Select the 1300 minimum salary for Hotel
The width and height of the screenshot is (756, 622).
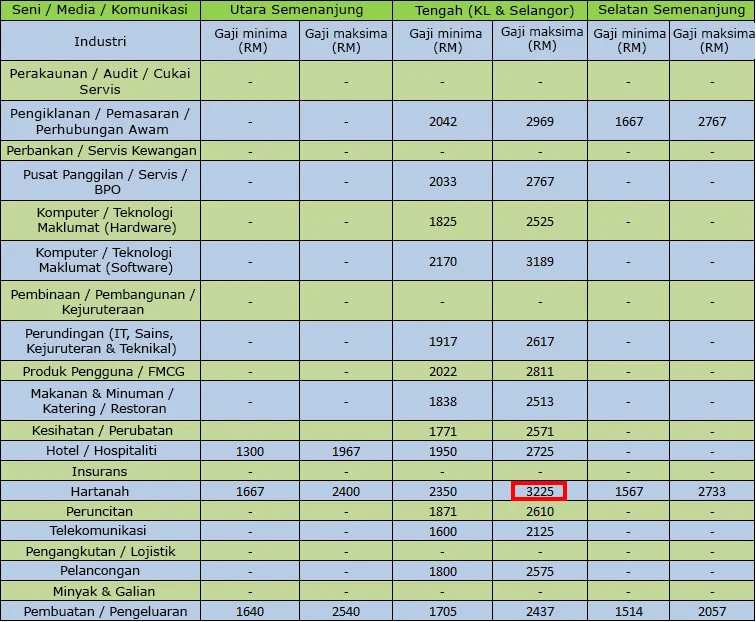[250, 451]
